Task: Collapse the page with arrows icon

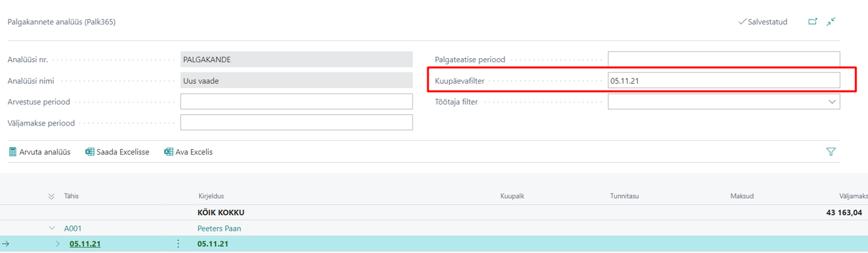Action: tap(831, 22)
